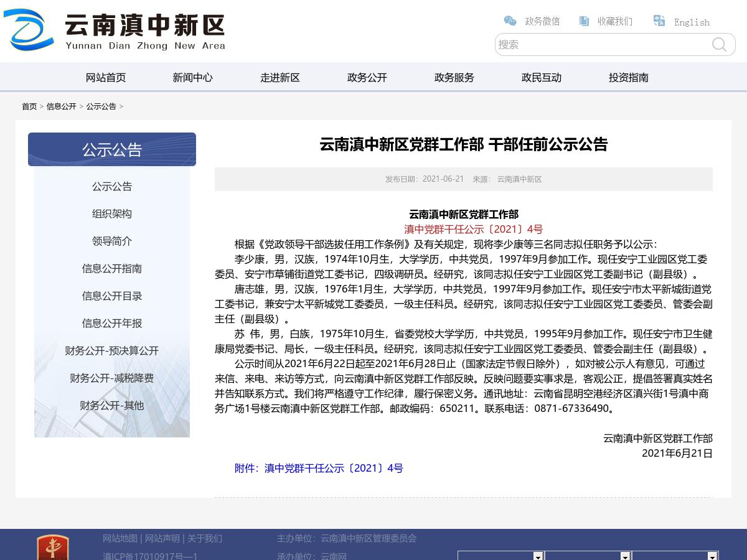This screenshot has width=747, height=560.
Task: Select 财务公开-其他 in sidebar
Action: [112, 406]
